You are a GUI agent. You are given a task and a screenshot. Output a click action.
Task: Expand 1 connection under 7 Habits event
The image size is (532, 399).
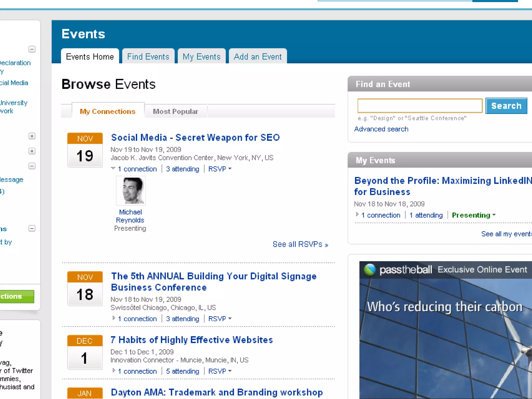coord(137,371)
